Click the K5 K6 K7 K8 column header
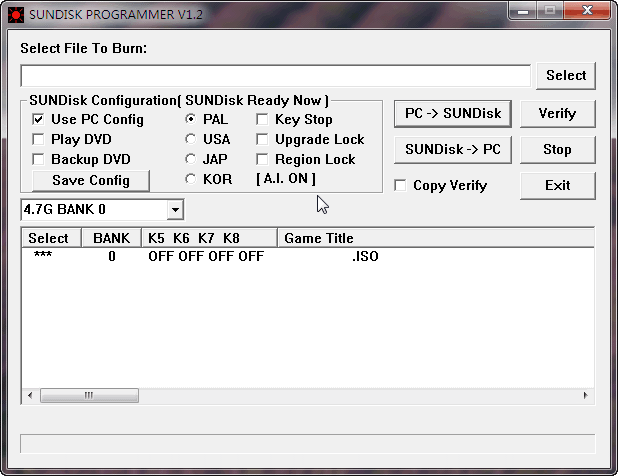618x476 pixels. (209, 238)
